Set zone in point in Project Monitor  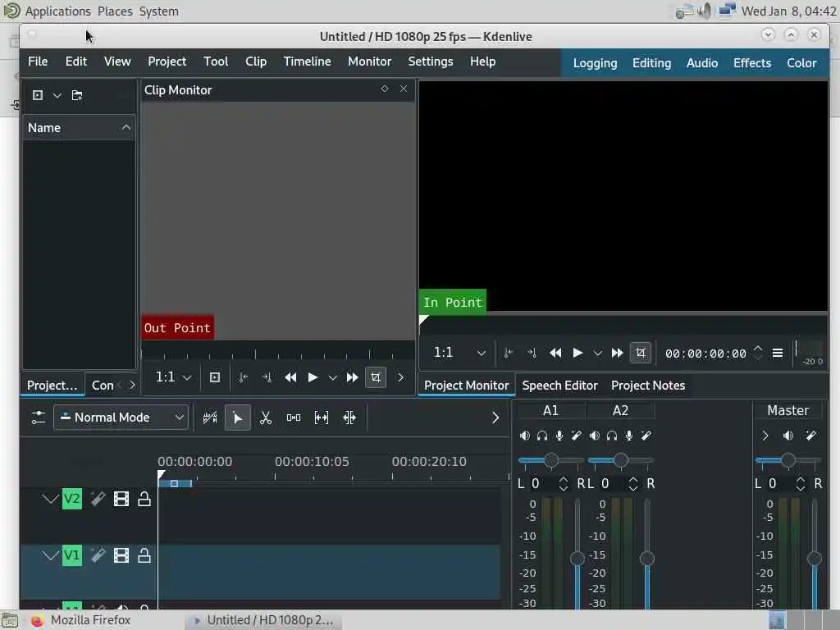tap(508, 353)
